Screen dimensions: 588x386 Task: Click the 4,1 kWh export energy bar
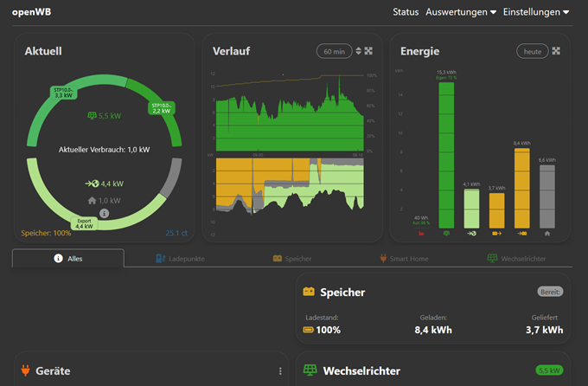[x=471, y=209]
